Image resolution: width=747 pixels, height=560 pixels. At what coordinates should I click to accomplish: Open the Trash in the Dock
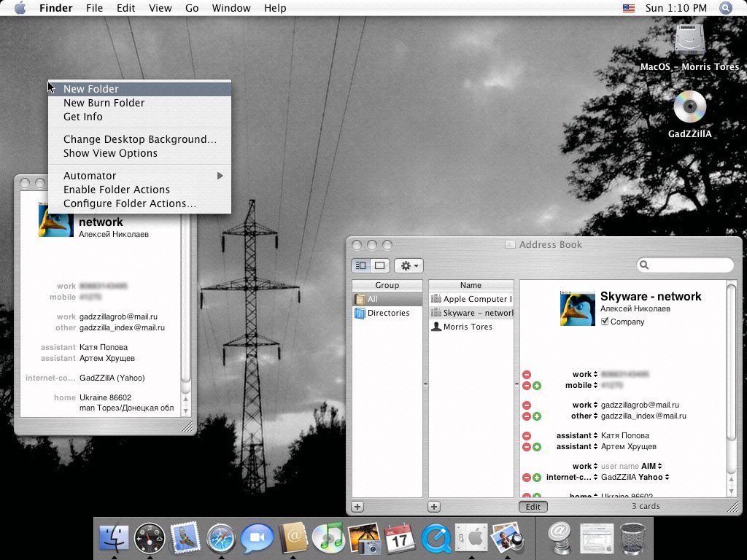(x=632, y=539)
